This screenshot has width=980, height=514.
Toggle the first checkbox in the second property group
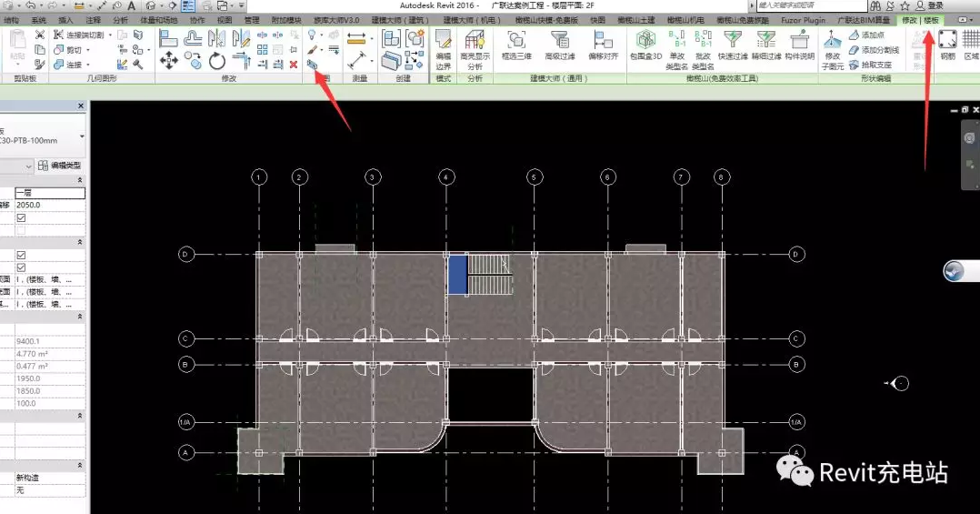(21, 256)
